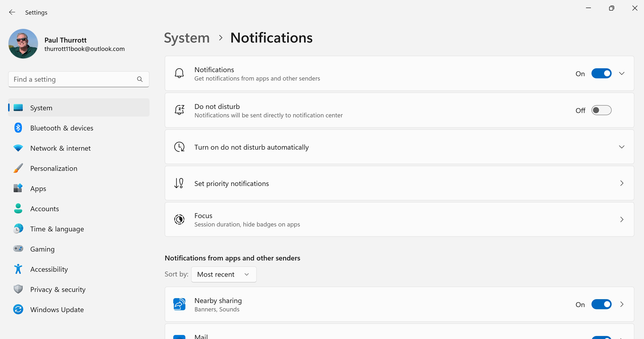Click the Gaming controller icon
Viewport: 644px width, 339px height.
(18, 249)
